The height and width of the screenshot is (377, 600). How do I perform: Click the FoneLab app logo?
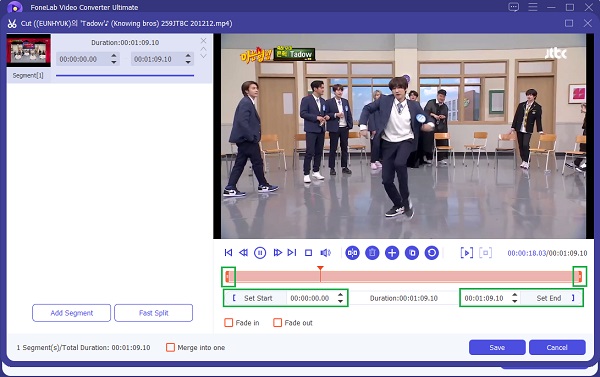click(x=15, y=7)
